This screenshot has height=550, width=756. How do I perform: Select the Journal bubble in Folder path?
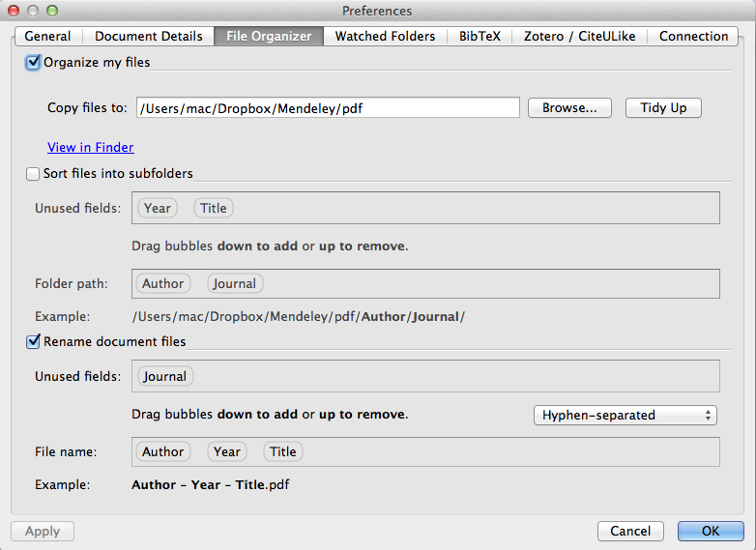coord(235,283)
